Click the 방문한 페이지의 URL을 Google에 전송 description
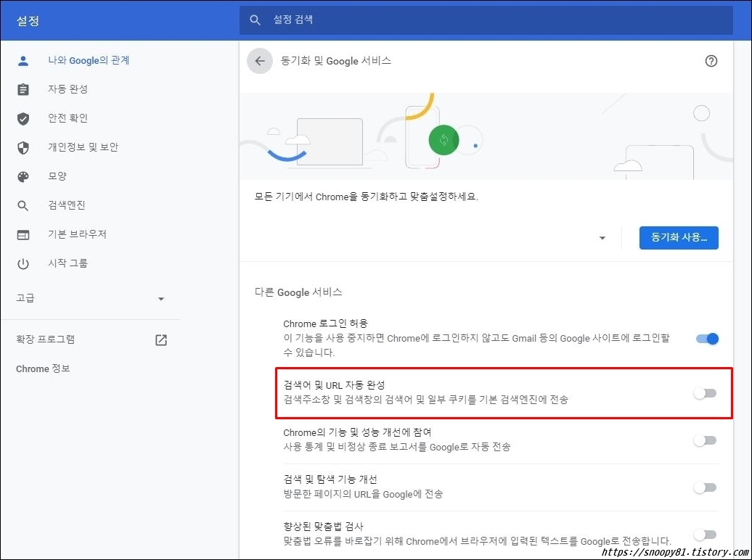752x560 pixels. tap(363, 494)
